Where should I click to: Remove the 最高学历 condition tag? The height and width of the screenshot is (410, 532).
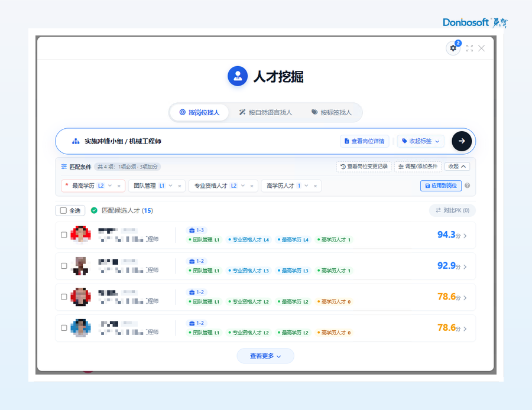click(119, 186)
